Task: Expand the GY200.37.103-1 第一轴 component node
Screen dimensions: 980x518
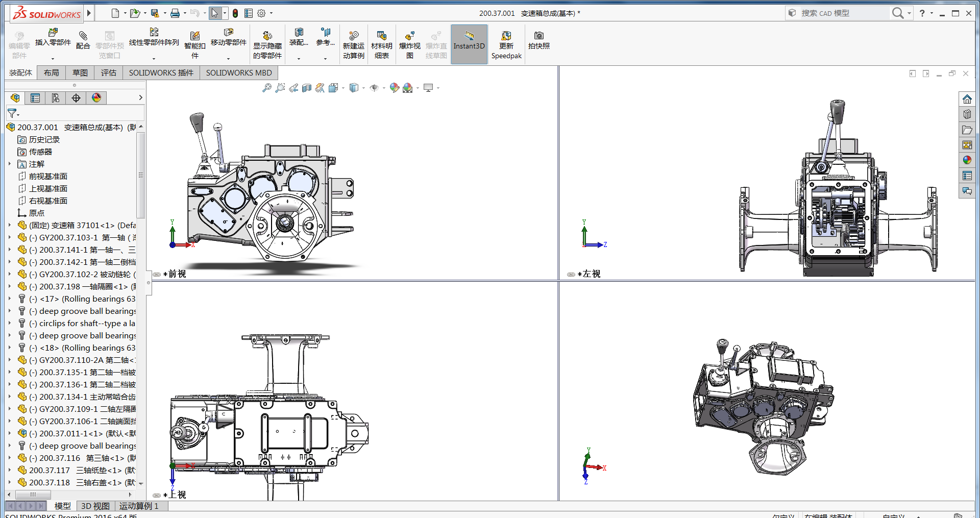Action: [9, 237]
